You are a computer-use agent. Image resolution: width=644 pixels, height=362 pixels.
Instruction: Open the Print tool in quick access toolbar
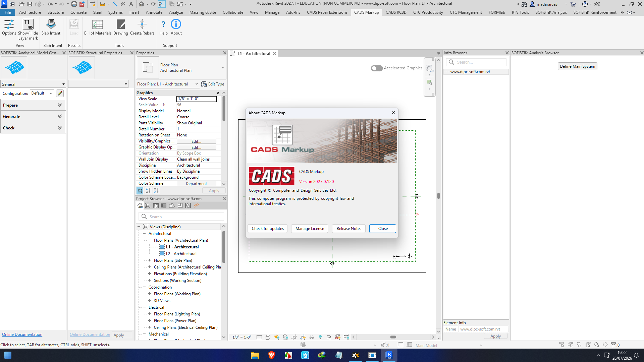coord(74,4)
